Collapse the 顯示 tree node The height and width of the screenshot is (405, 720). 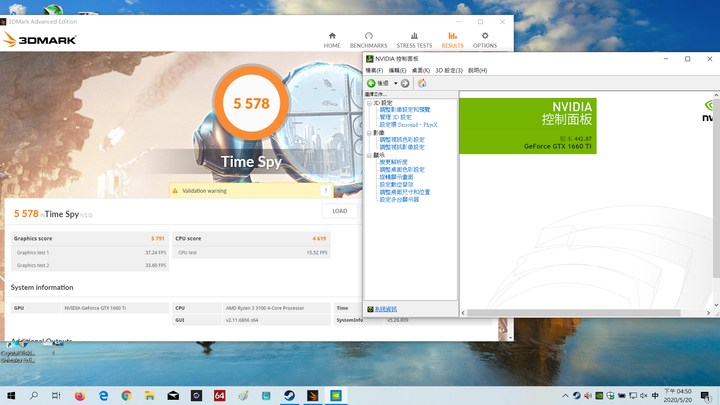(369, 156)
